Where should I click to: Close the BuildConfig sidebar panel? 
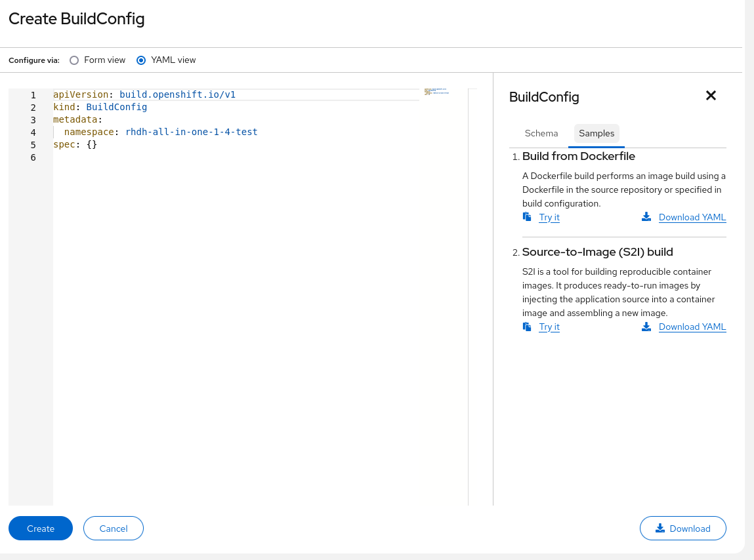tap(711, 96)
